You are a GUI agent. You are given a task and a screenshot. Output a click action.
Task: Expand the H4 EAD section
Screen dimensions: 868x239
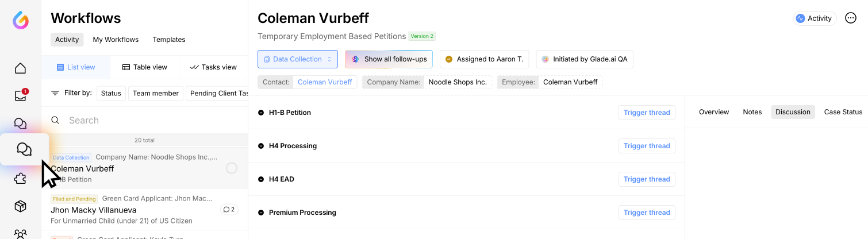pos(261,179)
